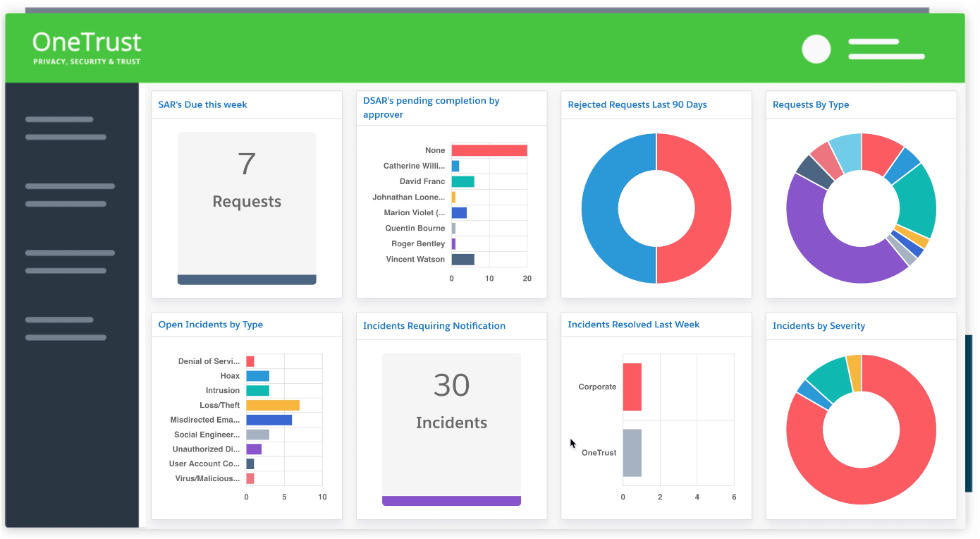Open the Requests By Type report
Screen dimensions: 980x539
(x=811, y=104)
